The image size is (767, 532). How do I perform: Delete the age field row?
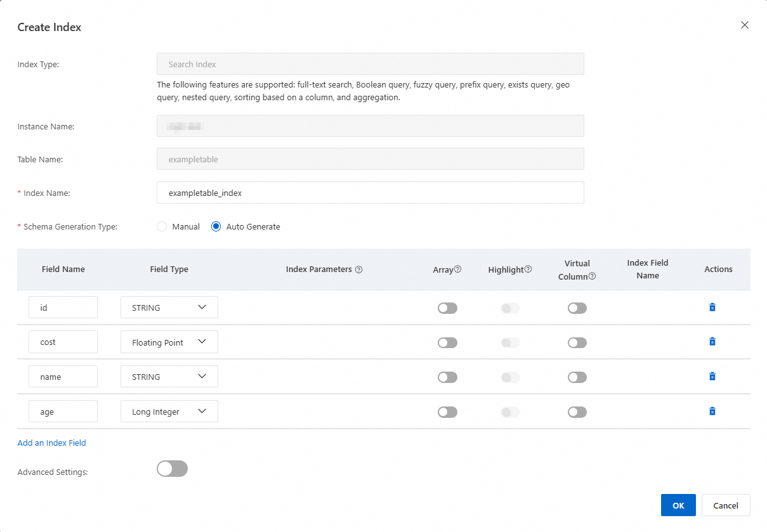point(712,412)
